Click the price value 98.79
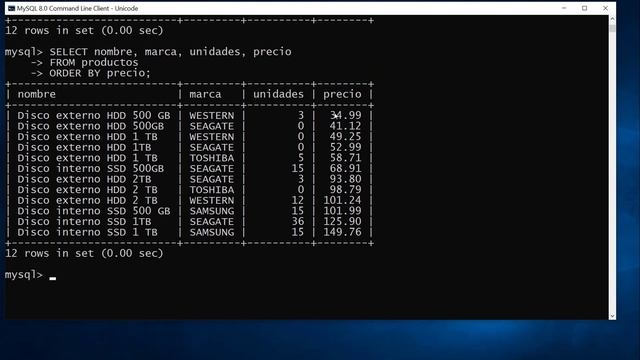Screen dimensions: 640x360 pyautogui.click(x=345, y=190)
